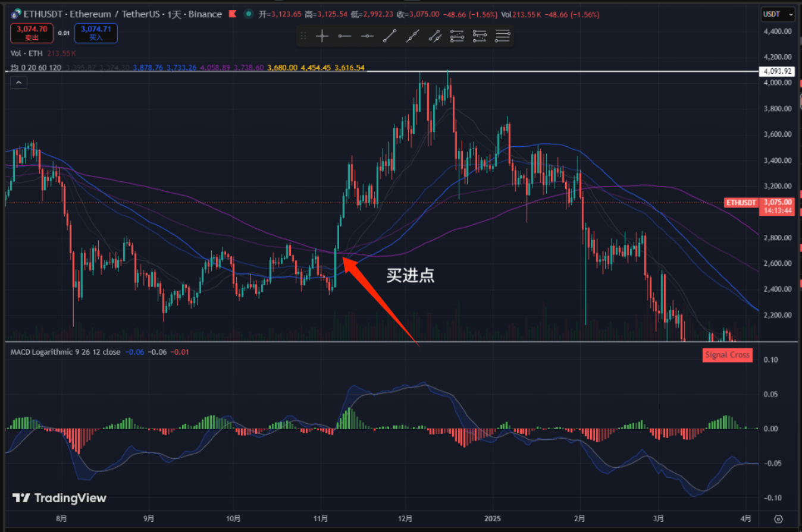Select the crosshair line tool in the toolbar
802x532 pixels.
(322, 36)
